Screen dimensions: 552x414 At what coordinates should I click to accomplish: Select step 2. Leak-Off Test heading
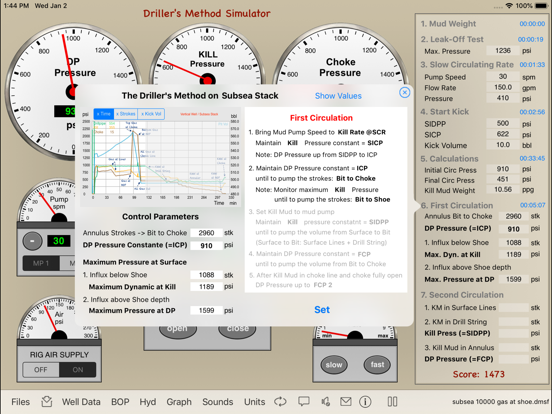coord(452,39)
